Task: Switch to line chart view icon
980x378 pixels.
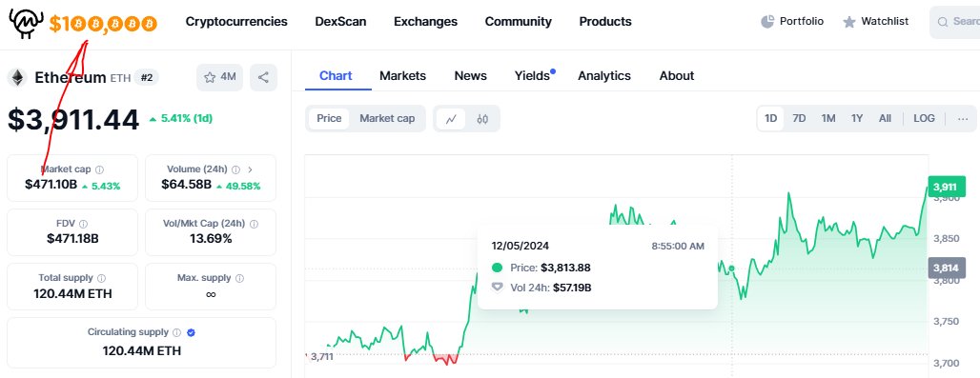Action: pyautogui.click(x=451, y=118)
